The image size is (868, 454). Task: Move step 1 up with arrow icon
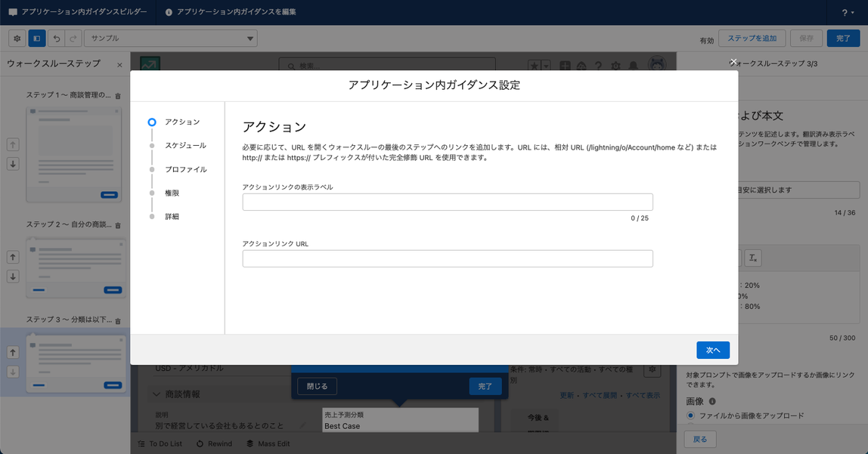(13, 145)
